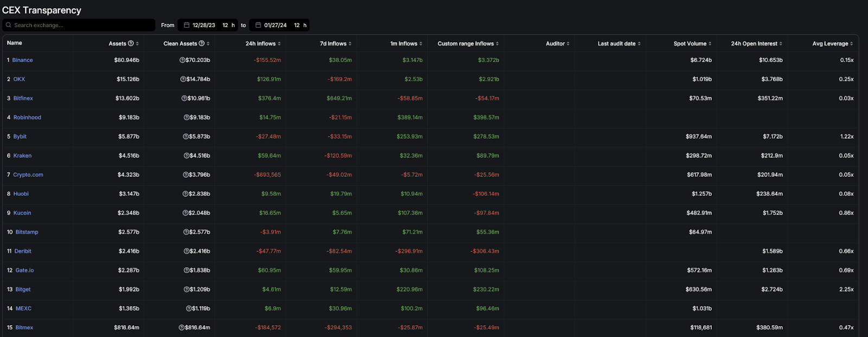Open the Bybit exchange link
868x337 pixels.
click(20, 137)
